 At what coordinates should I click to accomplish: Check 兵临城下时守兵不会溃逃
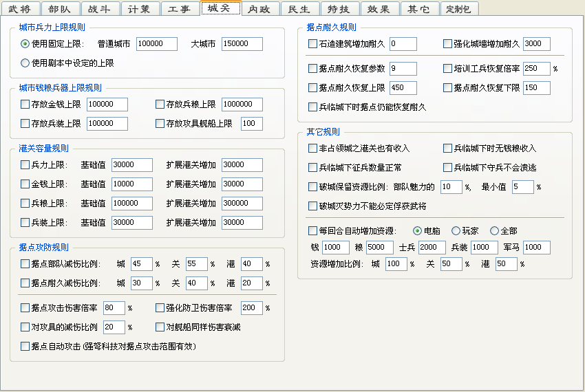(x=448, y=168)
